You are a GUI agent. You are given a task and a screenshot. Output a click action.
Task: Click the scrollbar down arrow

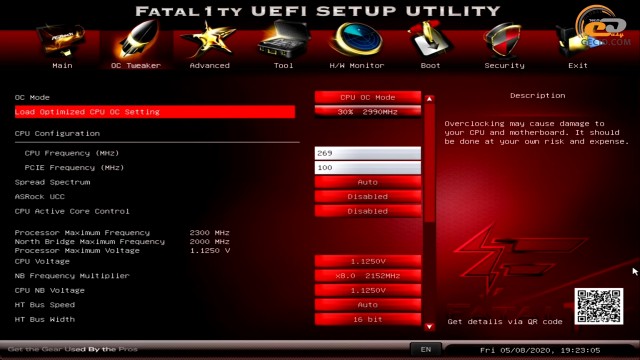[x=429, y=327]
